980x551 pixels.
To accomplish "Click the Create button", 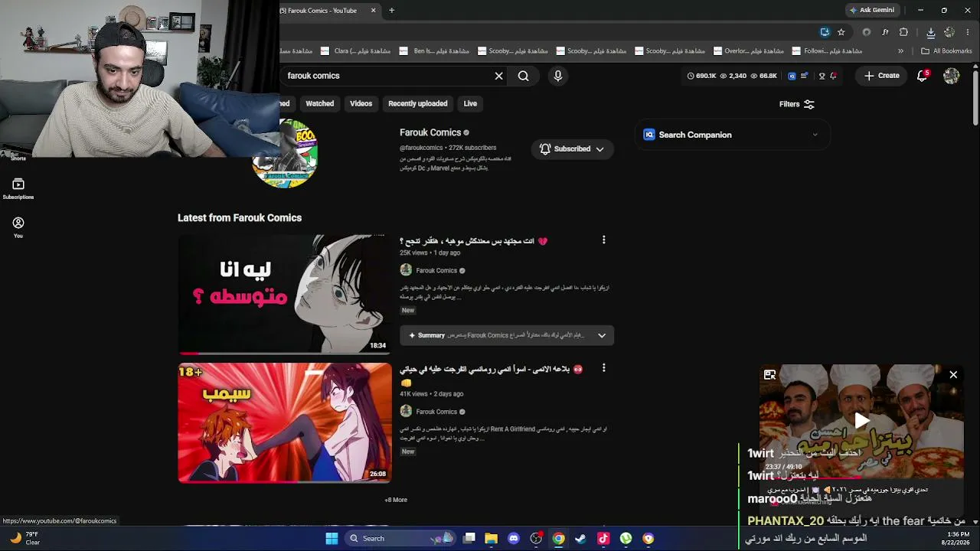I will tap(881, 76).
